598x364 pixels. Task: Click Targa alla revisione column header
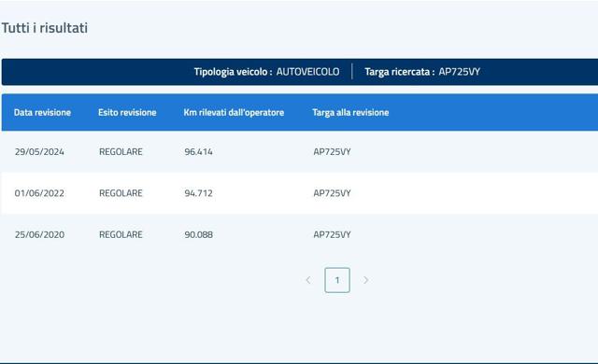click(x=350, y=112)
